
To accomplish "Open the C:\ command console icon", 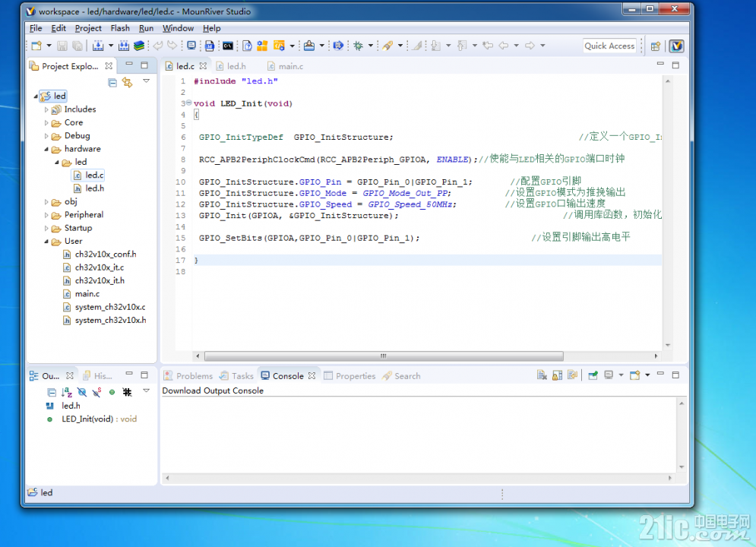I will [228, 46].
